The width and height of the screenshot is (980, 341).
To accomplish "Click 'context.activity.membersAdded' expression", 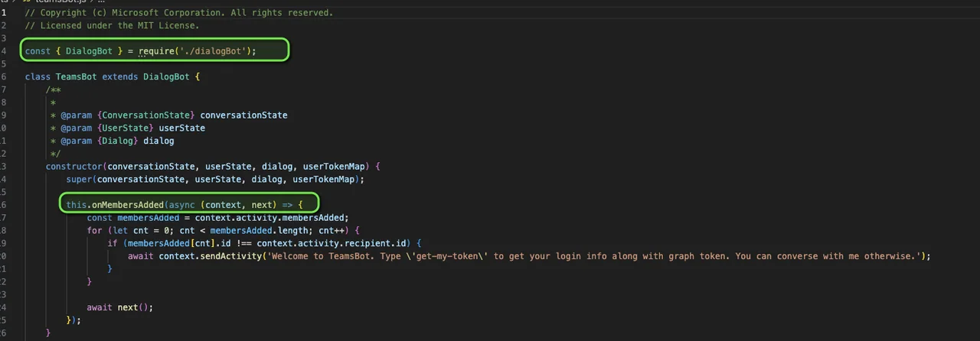I will (x=269, y=217).
